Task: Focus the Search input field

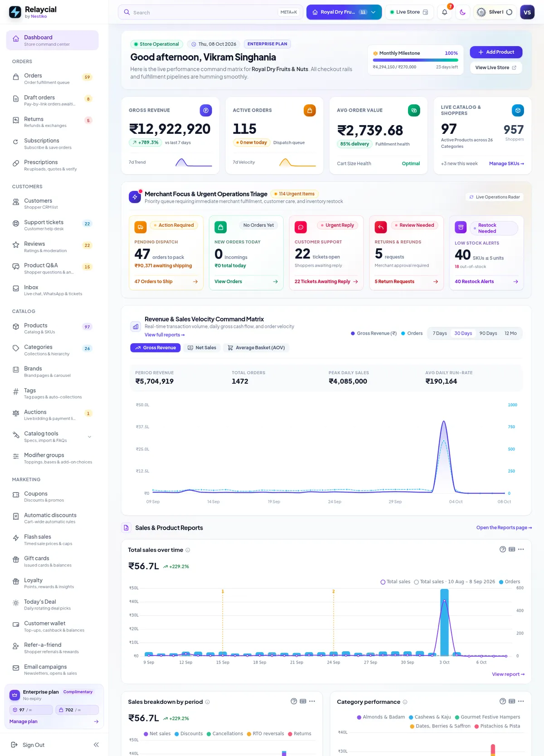Action: [210, 12]
